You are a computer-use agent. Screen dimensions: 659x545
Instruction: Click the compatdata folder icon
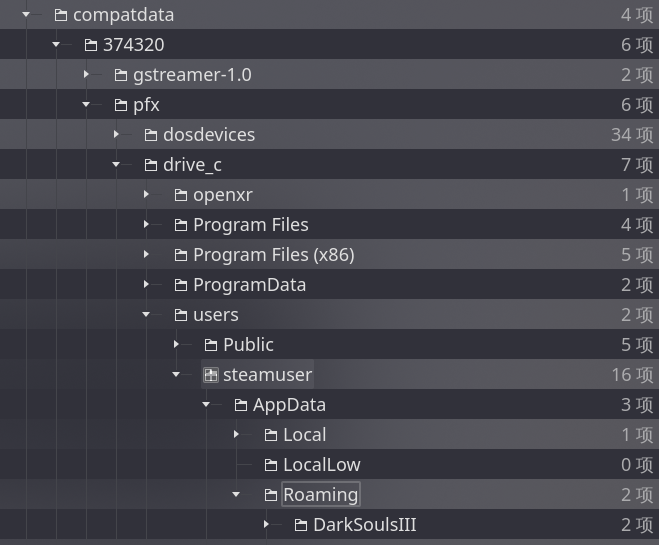(x=61, y=15)
